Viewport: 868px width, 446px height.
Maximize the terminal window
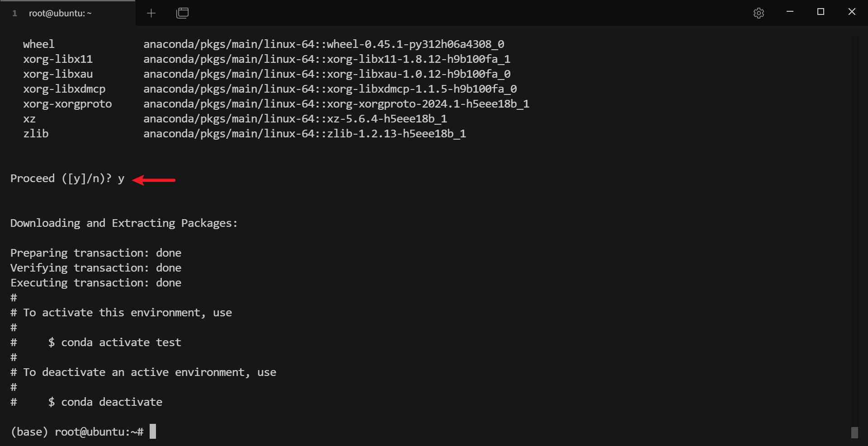click(x=821, y=12)
